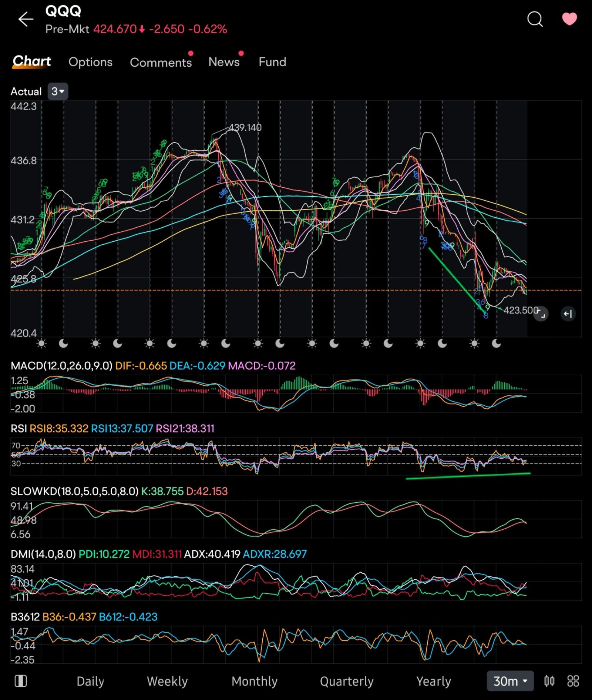Toggle the pink heart favorite icon
The height and width of the screenshot is (700, 592).
click(x=569, y=19)
